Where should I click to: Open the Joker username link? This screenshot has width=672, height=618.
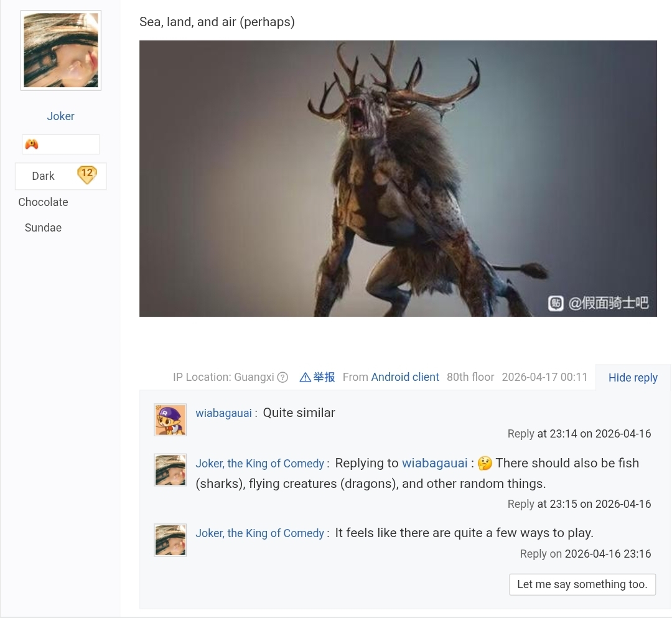pyautogui.click(x=60, y=116)
